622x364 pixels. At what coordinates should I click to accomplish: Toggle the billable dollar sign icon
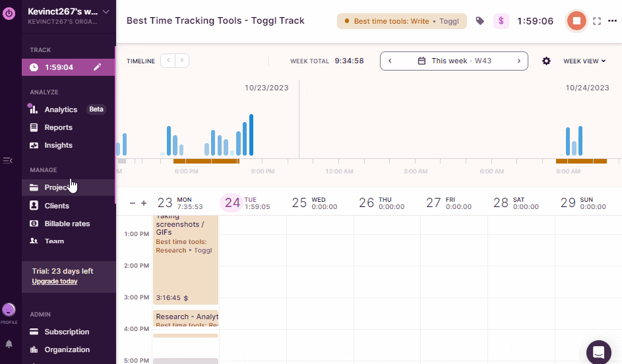point(501,21)
